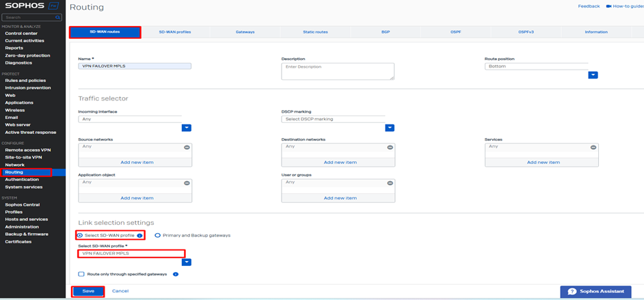
Task: Select the Select SD-WAN profile radio button
Action: pyautogui.click(x=80, y=235)
